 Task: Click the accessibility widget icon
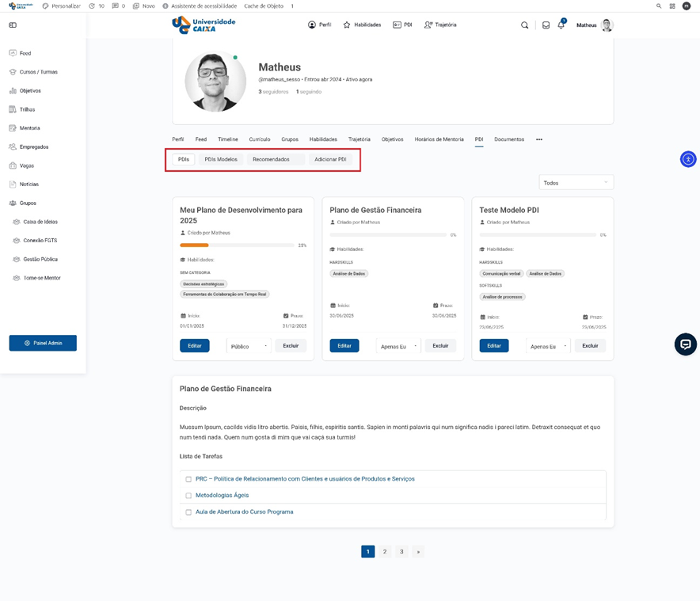pos(688,159)
